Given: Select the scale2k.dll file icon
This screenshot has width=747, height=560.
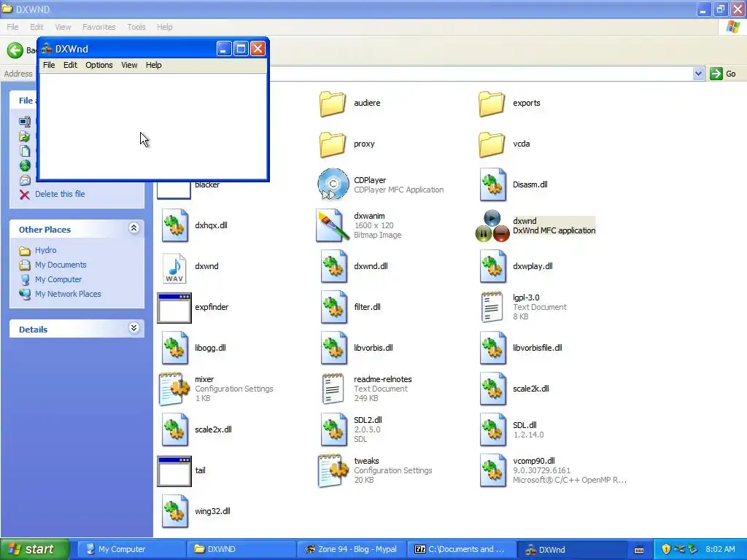Looking at the screenshot, I should point(492,389).
